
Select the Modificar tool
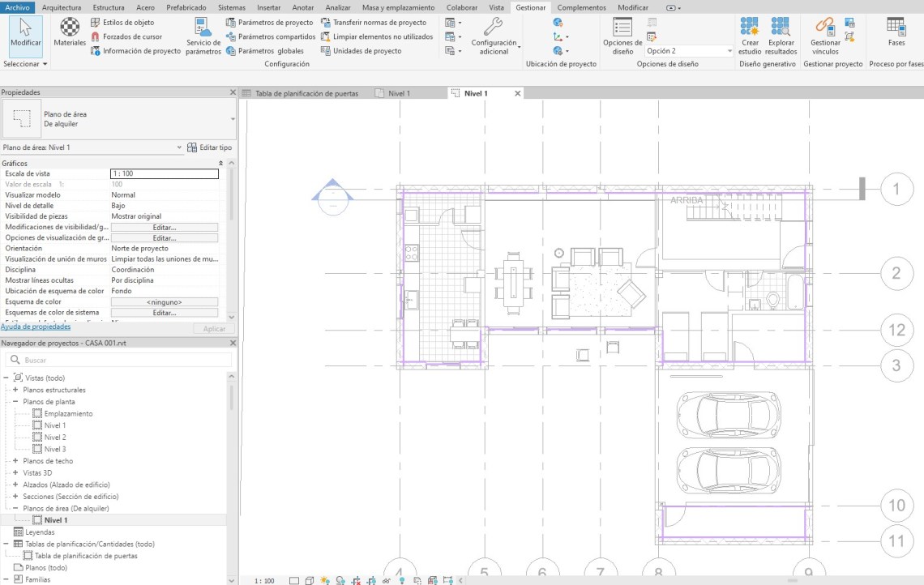point(25,34)
